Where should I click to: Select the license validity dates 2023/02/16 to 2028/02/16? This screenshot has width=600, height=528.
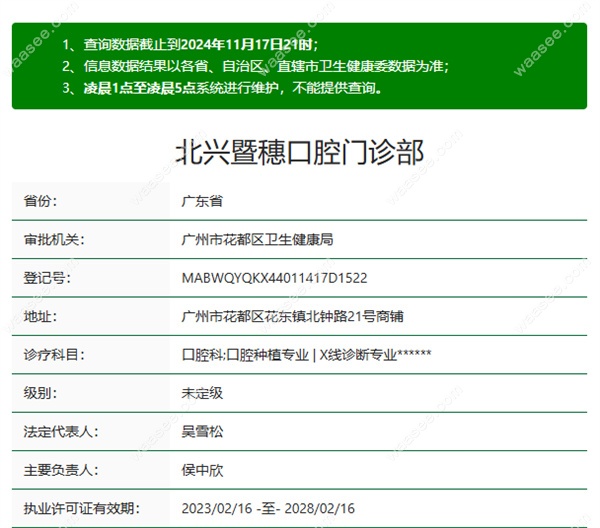pyautogui.click(x=268, y=508)
